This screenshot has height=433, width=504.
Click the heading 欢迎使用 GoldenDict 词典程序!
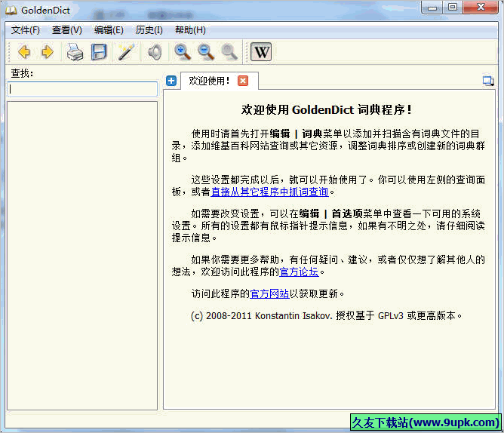(327, 109)
